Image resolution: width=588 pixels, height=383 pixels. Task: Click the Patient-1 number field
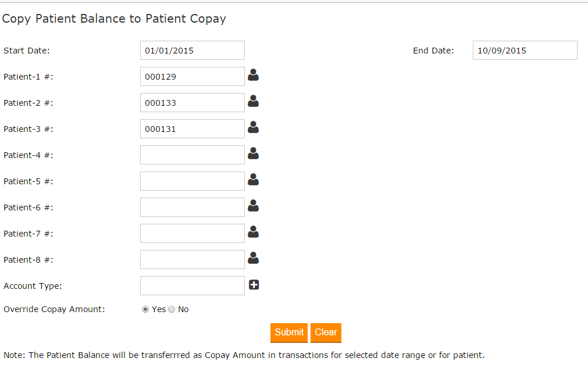(x=192, y=77)
